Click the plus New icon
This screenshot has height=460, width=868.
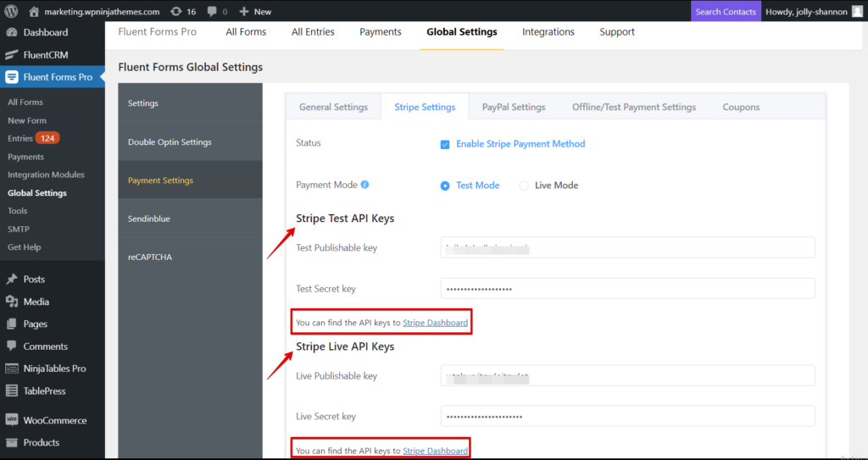[243, 11]
